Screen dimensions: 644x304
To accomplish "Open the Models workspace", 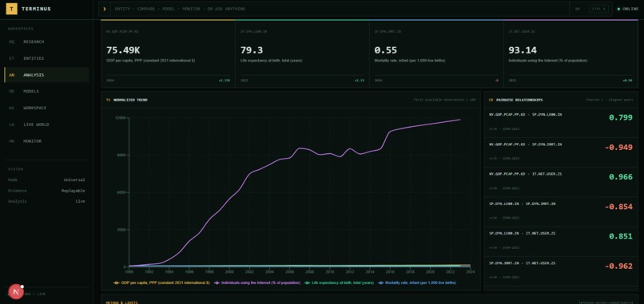I will click(46, 92).
